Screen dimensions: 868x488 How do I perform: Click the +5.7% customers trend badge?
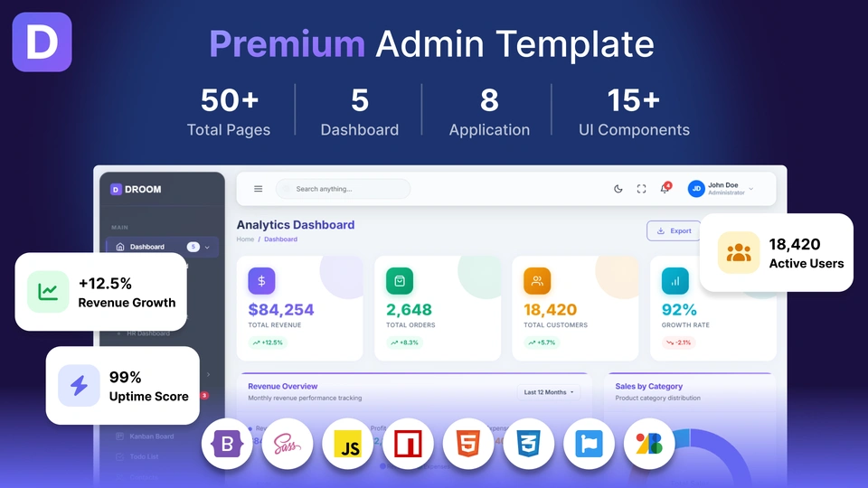click(542, 343)
